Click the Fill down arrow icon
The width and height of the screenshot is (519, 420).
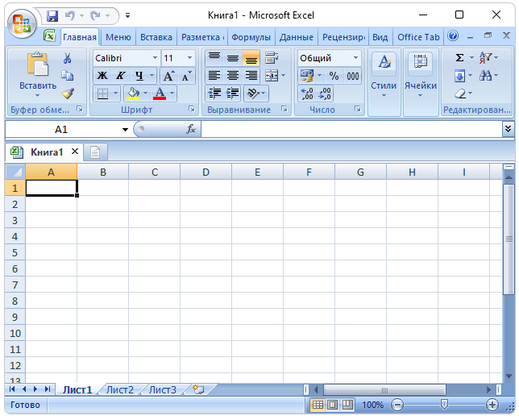[459, 76]
